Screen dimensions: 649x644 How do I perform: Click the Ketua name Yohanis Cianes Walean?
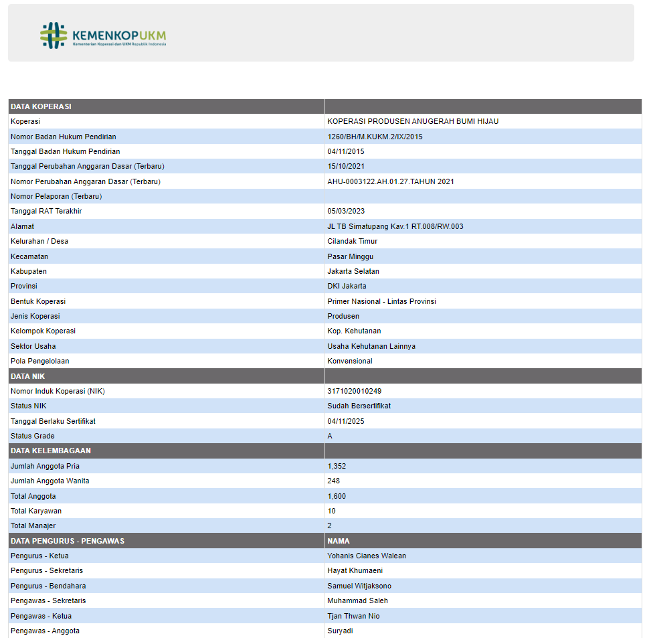click(x=366, y=556)
